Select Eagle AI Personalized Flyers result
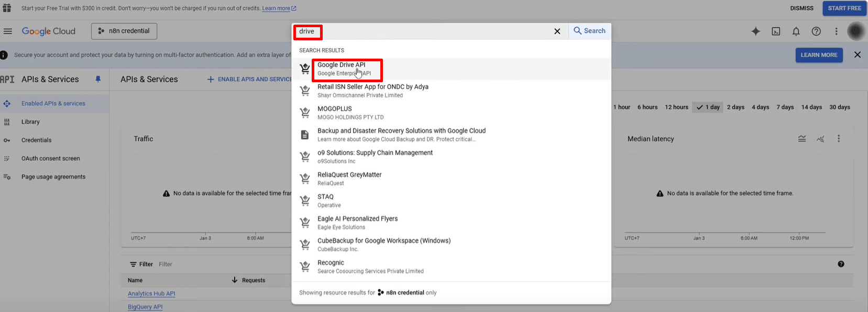868x312 pixels. [x=451, y=223]
